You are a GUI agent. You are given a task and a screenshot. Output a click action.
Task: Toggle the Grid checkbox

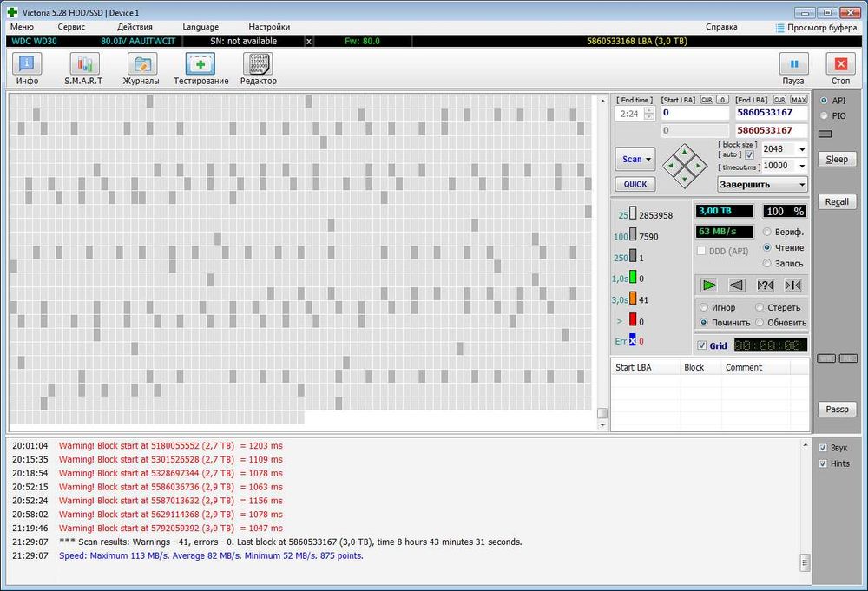tap(702, 345)
